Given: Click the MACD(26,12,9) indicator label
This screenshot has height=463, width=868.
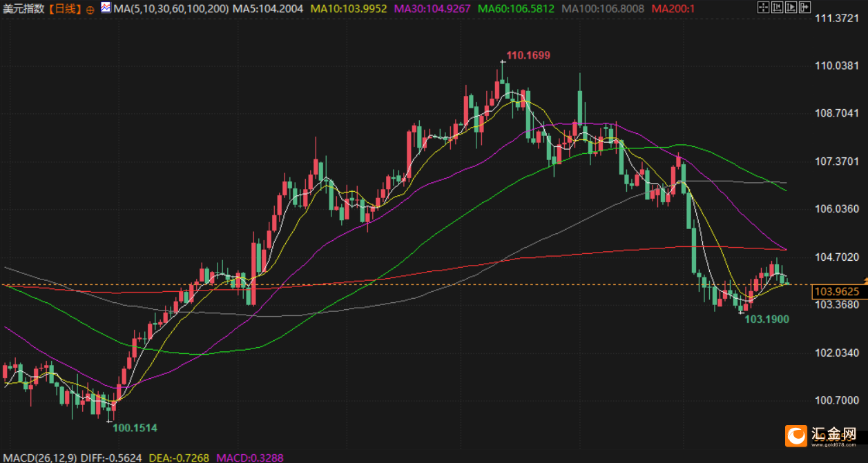Looking at the screenshot, I should (x=39, y=457).
